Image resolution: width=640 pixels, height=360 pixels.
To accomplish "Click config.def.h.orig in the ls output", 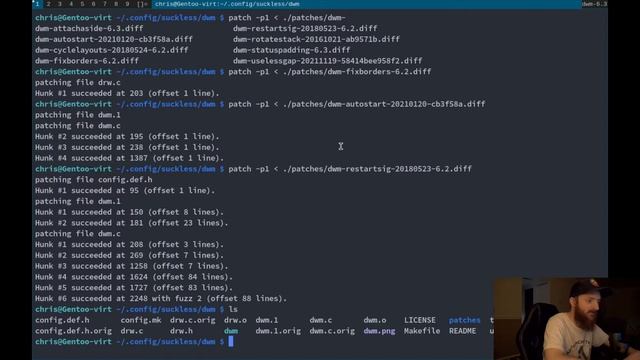I will pos(73,331).
